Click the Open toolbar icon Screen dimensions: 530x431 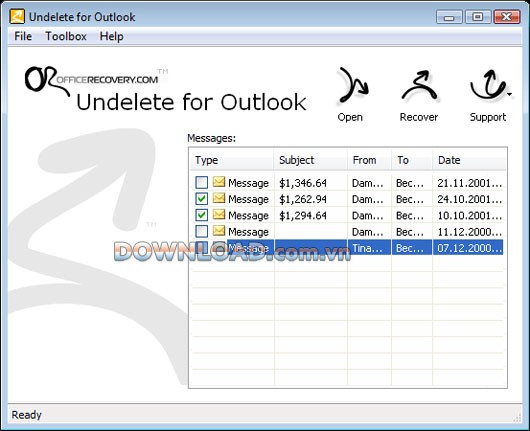coord(353,85)
